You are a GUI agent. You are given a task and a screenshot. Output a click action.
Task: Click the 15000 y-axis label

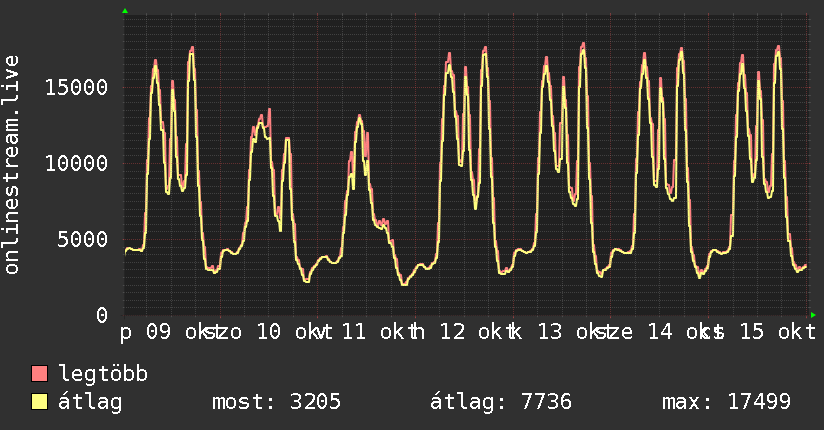point(76,87)
